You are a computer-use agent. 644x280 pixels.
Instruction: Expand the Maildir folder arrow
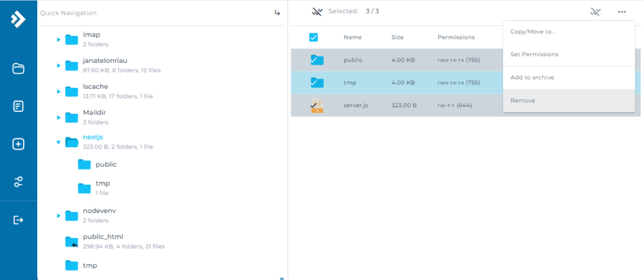pos(58,118)
